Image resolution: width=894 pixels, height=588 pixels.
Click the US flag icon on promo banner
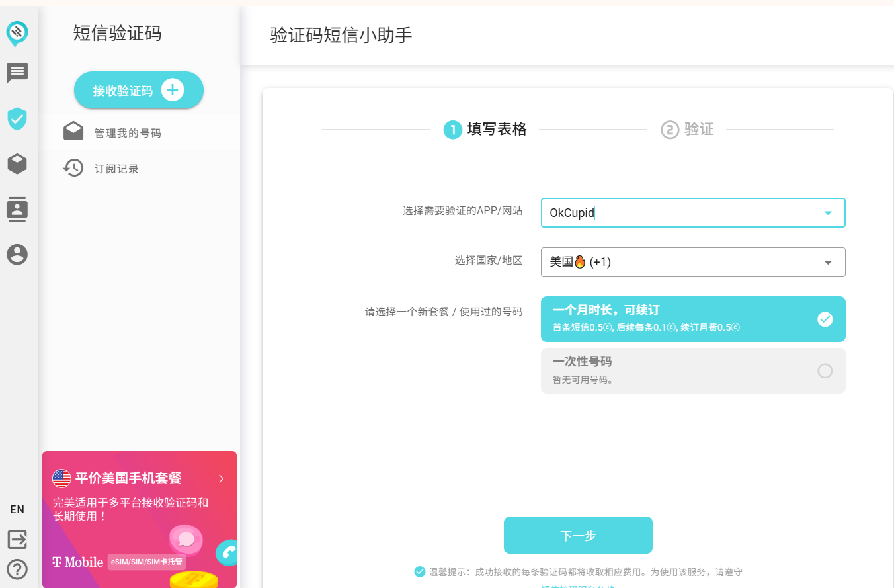[61, 478]
